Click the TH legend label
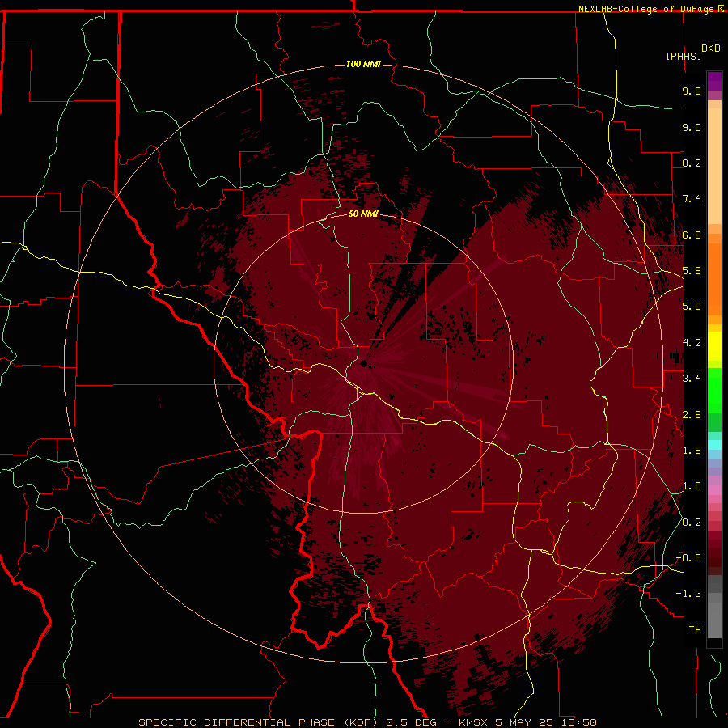Viewport: 728px width, 728px height. tap(695, 630)
